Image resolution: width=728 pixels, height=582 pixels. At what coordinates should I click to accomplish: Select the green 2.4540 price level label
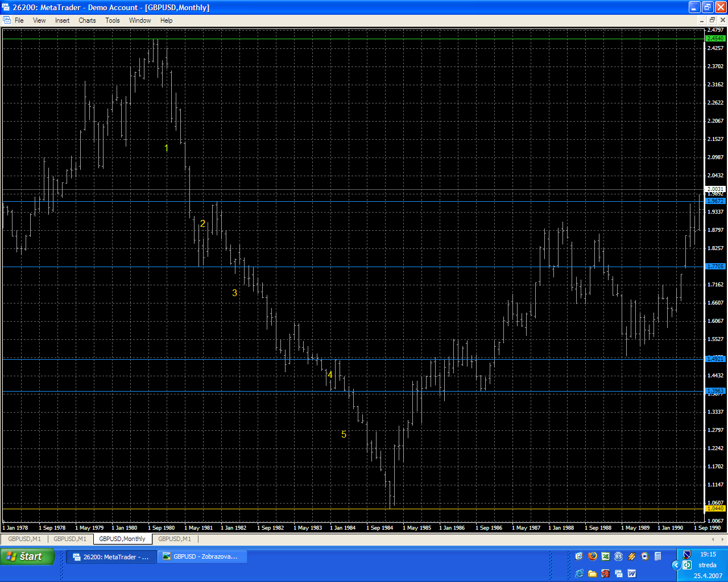click(x=715, y=39)
